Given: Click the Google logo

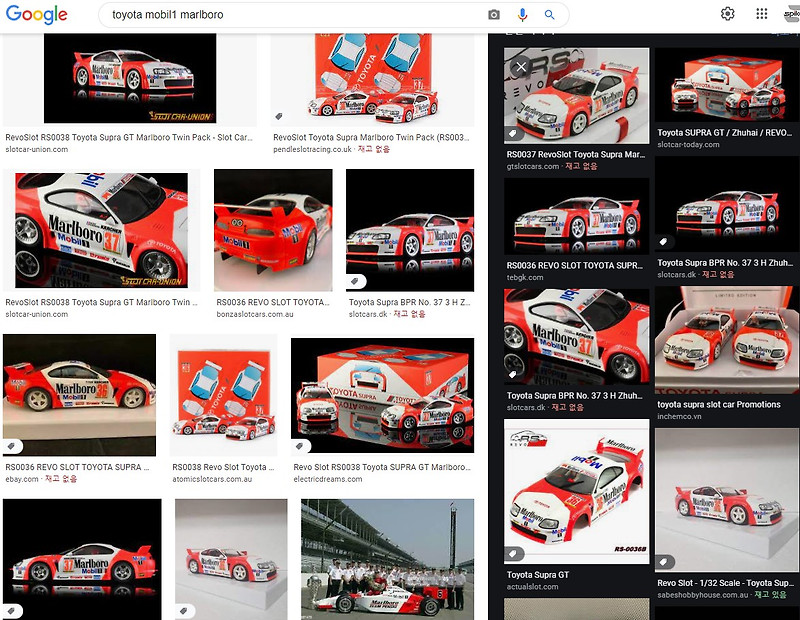Looking at the screenshot, I should pyautogui.click(x=36, y=14).
